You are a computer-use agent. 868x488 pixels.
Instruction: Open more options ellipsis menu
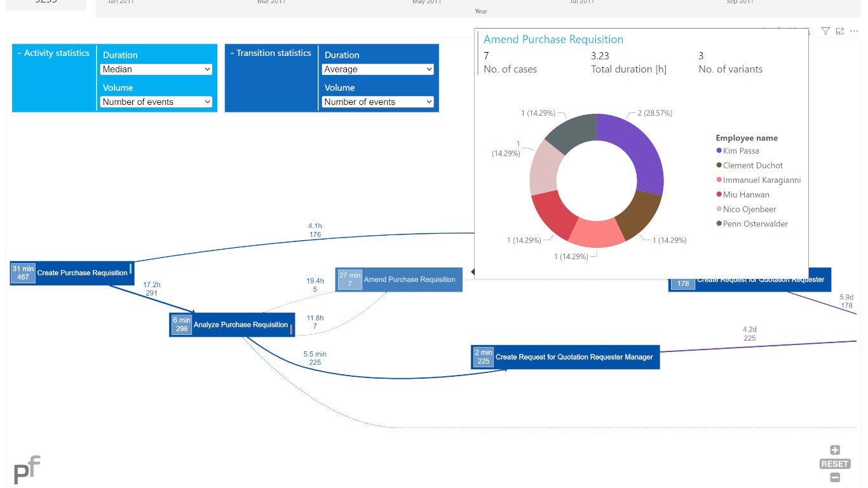coord(854,31)
